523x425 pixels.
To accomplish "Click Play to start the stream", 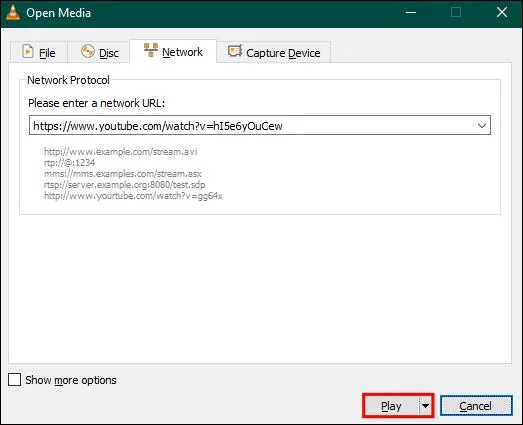I will 391,406.
